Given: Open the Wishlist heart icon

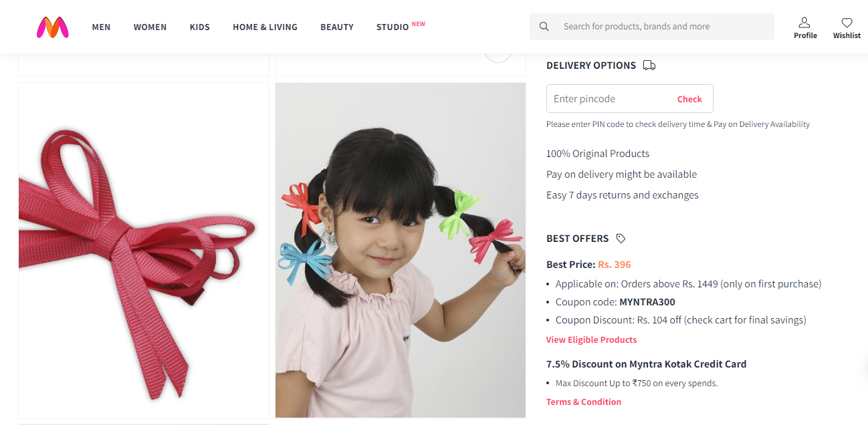Looking at the screenshot, I should tap(847, 22).
